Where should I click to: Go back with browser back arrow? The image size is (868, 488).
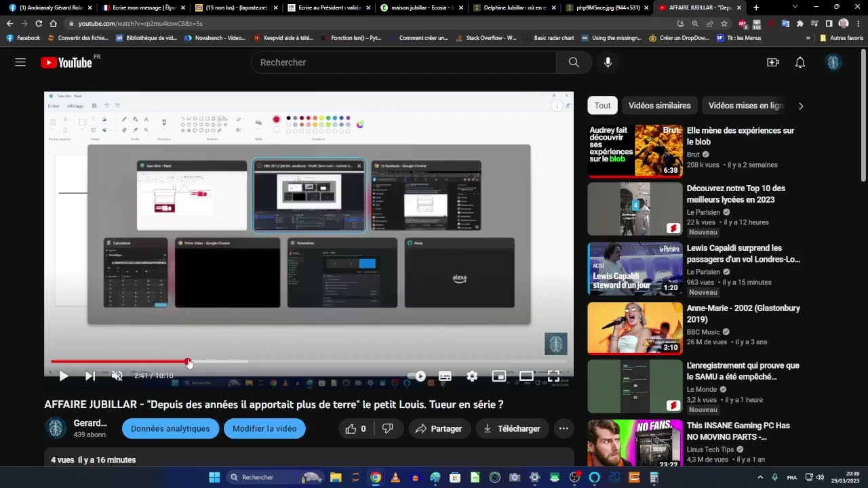pyautogui.click(x=9, y=23)
